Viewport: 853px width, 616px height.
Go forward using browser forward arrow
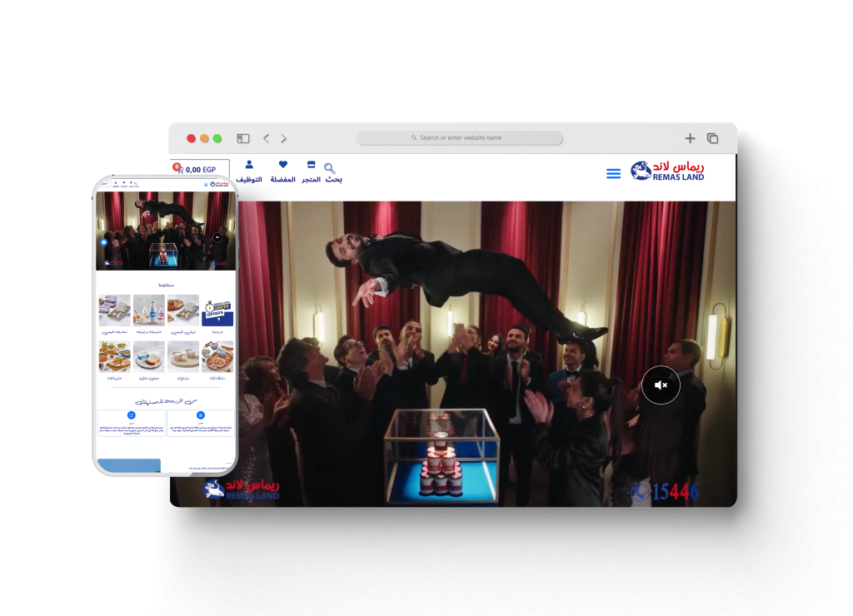[283, 138]
